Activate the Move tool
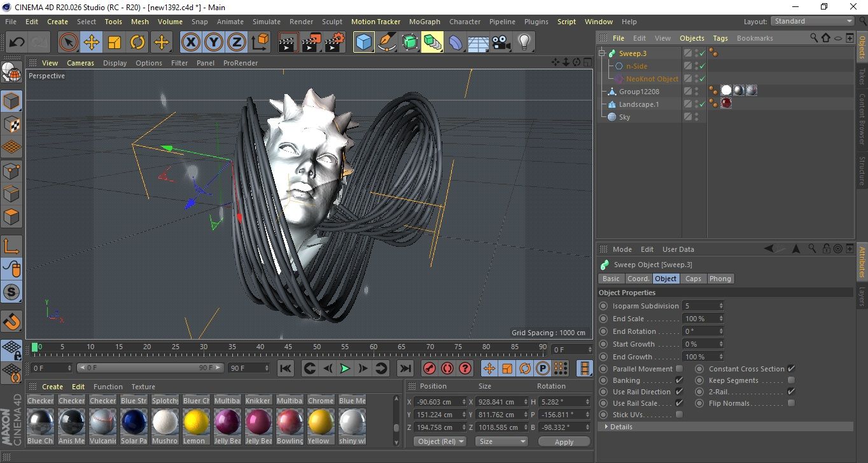 (92, 43)
